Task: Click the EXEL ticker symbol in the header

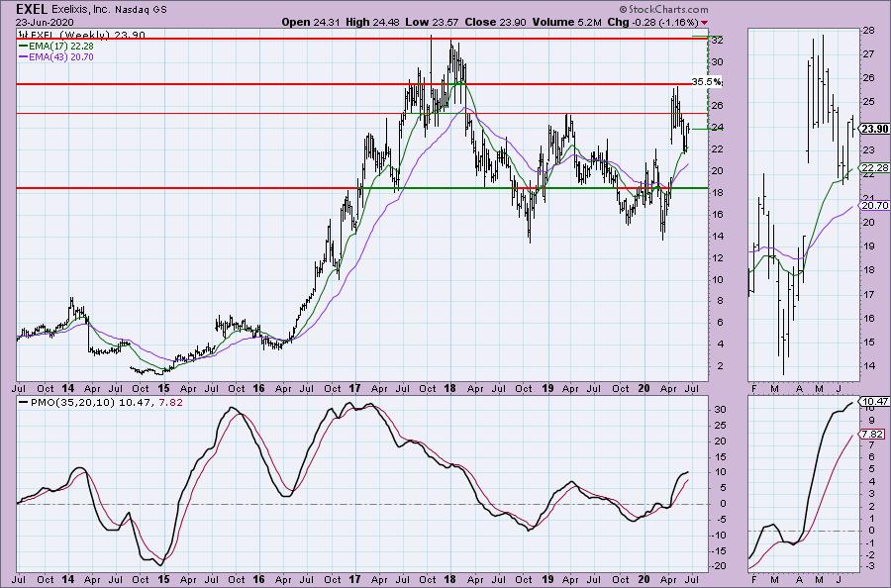Action: pos(32,9)
